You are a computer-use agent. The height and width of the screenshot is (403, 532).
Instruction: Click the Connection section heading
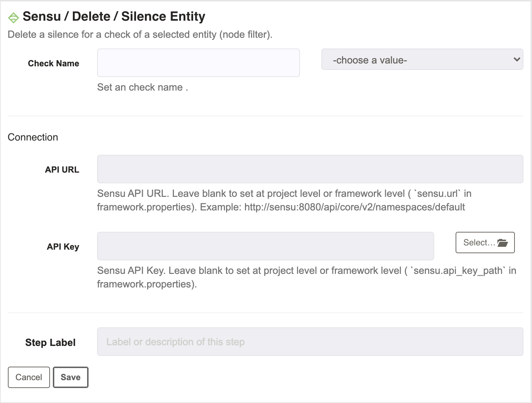pyautogui.click(x=33, y=137)
